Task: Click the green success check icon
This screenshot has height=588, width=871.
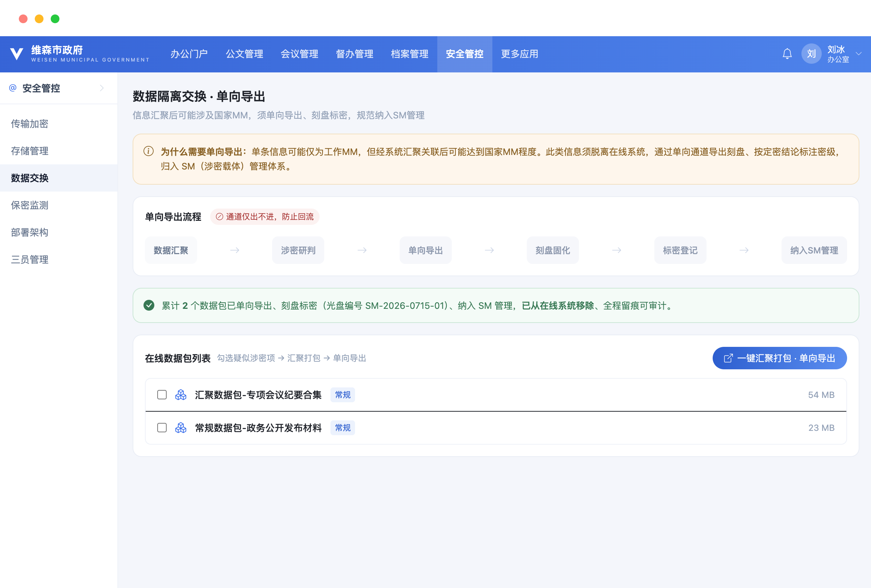Action: [x=149, y=305]
